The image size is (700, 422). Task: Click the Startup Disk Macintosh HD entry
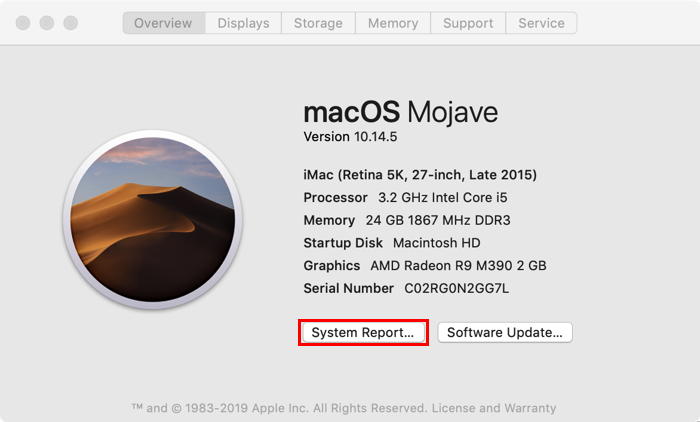click(392, 243)
